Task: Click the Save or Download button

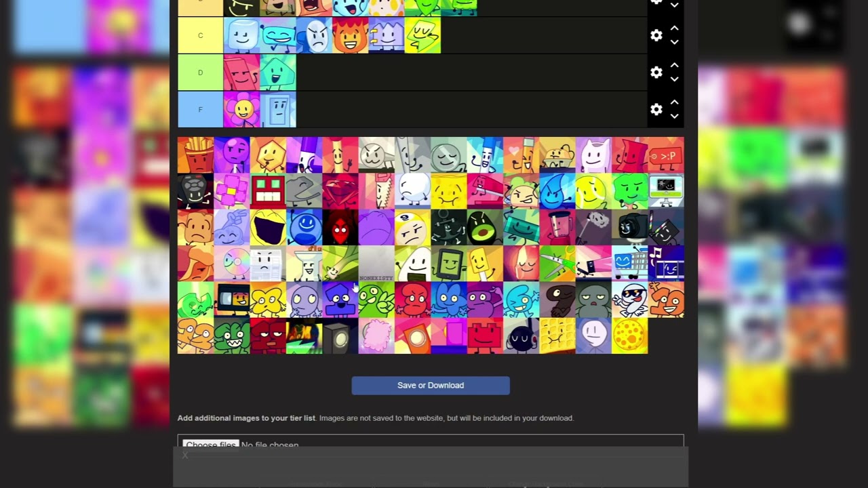Action: pyautogui.click(x=431, y=386)
